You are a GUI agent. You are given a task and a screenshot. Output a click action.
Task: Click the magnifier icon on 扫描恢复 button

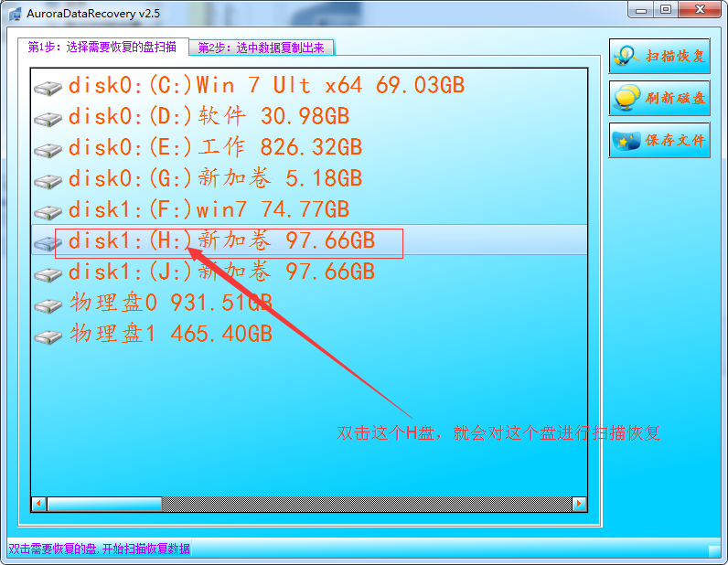pyautogui.click(x=626, y=56)
